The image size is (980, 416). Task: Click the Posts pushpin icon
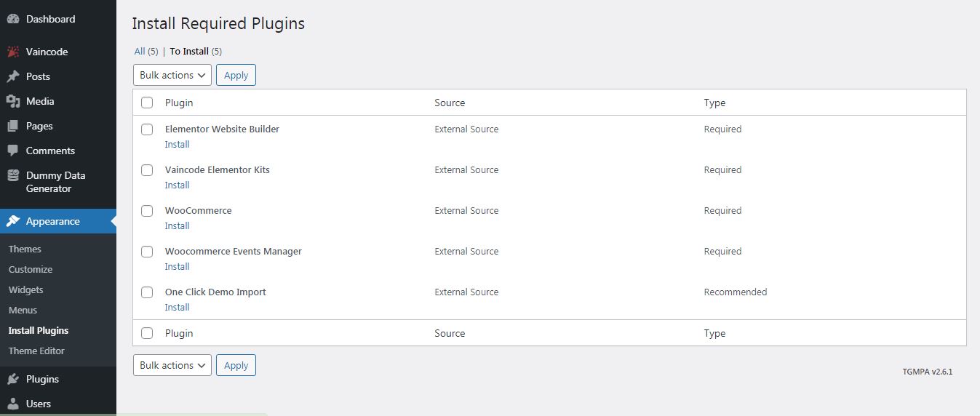tap(13, 76)
